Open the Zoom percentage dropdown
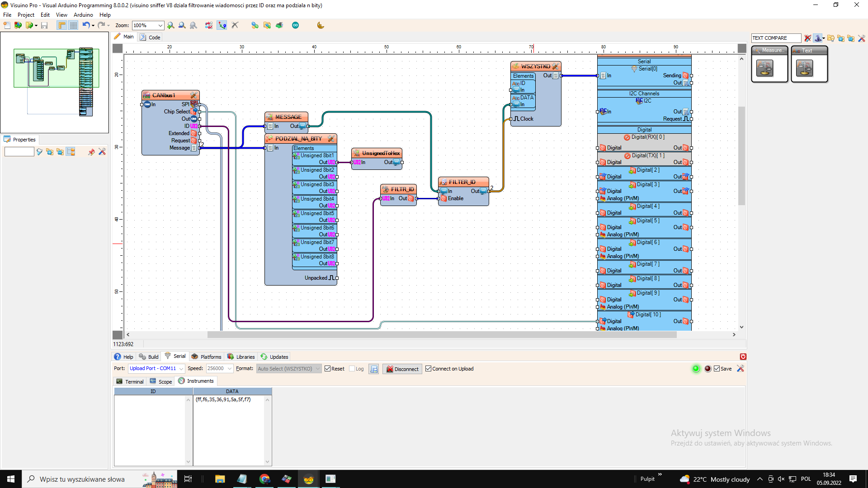 coord(160,26)
